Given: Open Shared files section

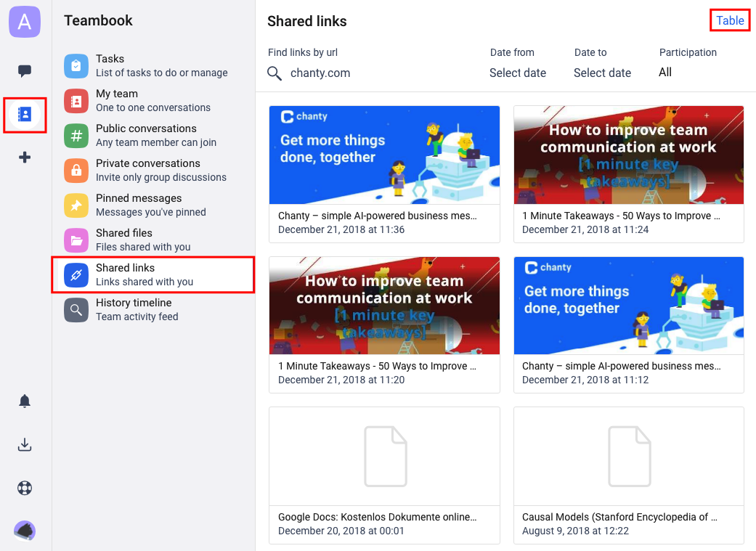Looking at the screenshot, I should (153, 240).
